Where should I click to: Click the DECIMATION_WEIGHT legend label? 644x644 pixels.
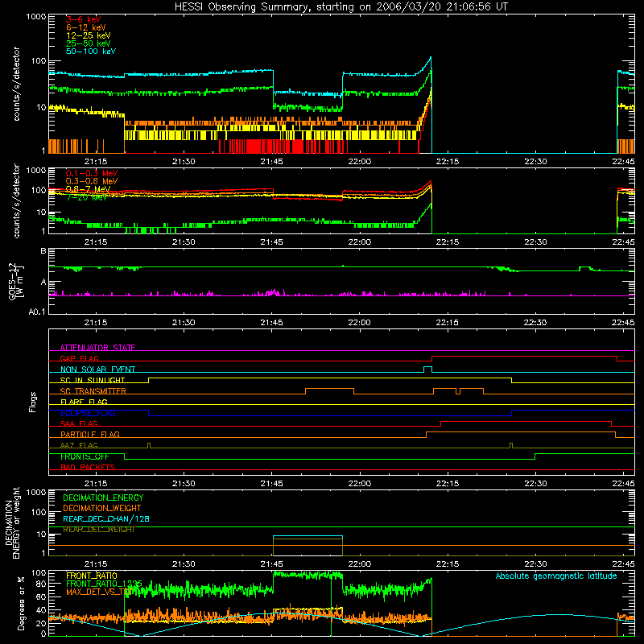pos(102,509)
